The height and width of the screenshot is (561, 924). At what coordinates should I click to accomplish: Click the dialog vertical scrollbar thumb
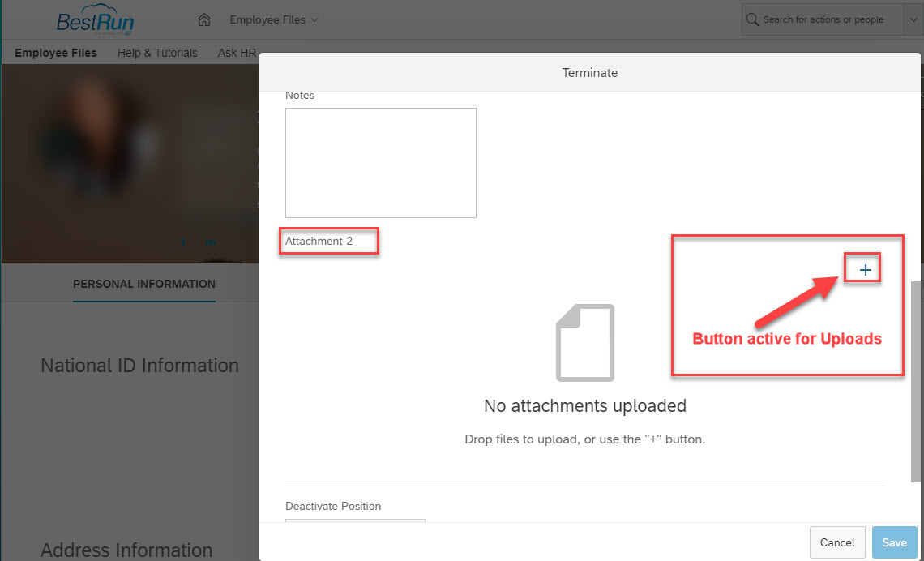tap(917, 382)
